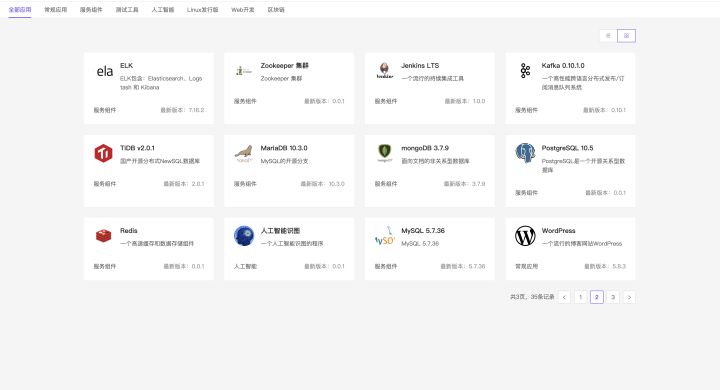The image size is (720, 390).
Task: Click the pagination total records text
Action: (x=532, y=297)
